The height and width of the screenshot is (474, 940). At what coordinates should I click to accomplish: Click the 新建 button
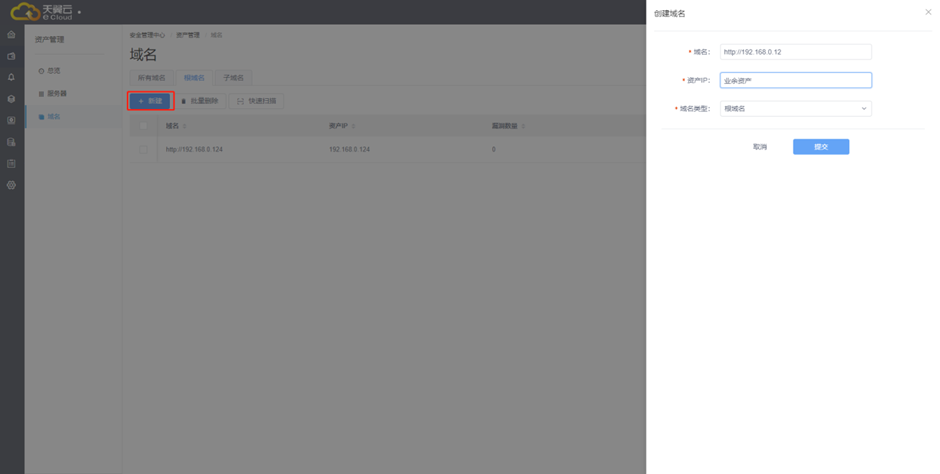click(150, 101)
